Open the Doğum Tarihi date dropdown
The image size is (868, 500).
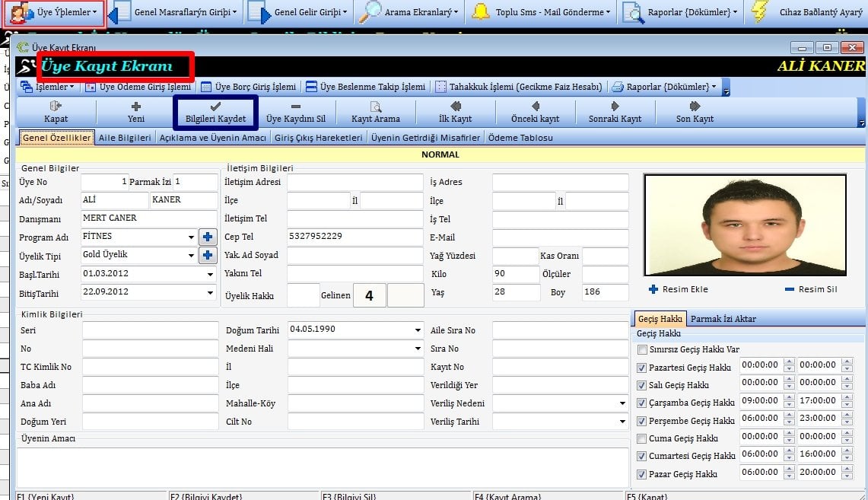(418, 330)
